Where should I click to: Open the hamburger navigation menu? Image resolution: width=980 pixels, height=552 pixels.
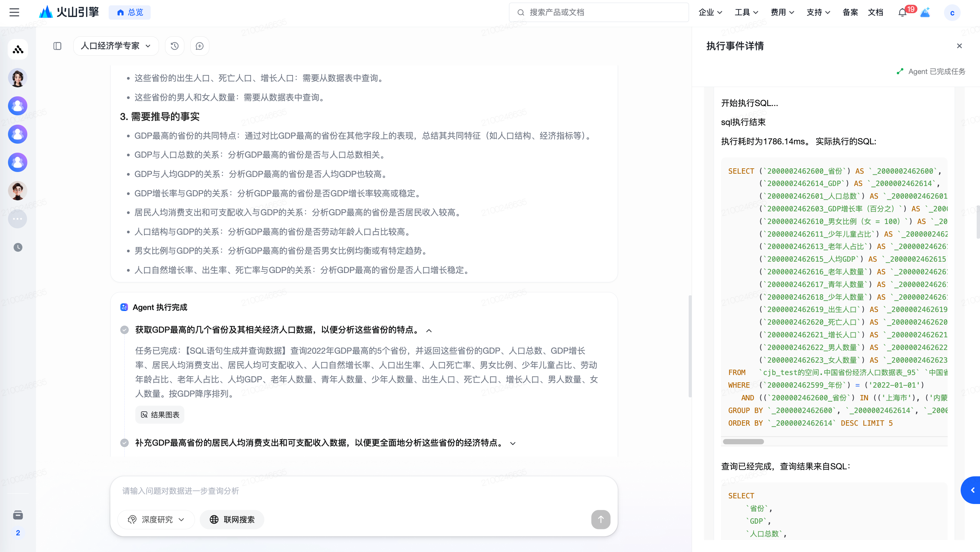point(14,12)
